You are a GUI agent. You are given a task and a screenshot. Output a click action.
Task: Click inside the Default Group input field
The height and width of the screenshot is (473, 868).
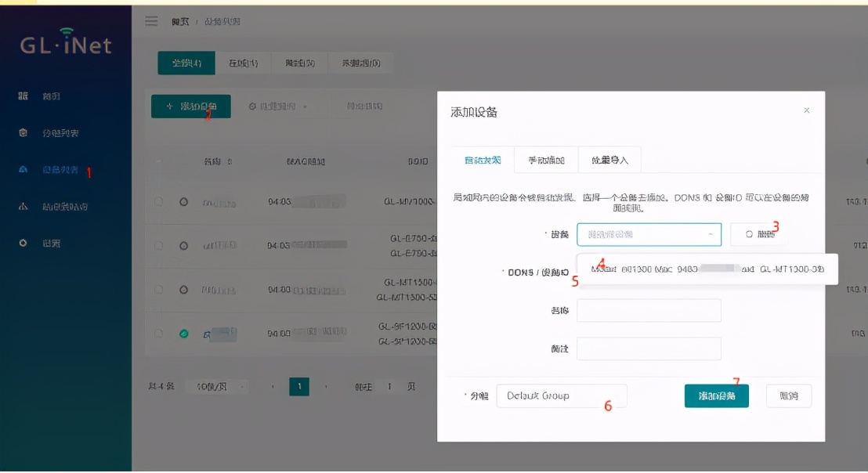click(x=561, y=395)
